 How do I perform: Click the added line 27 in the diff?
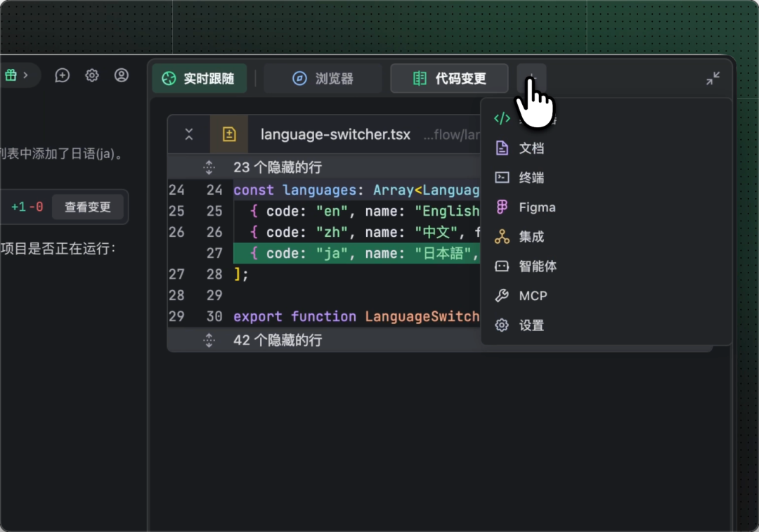coord(351,253)
